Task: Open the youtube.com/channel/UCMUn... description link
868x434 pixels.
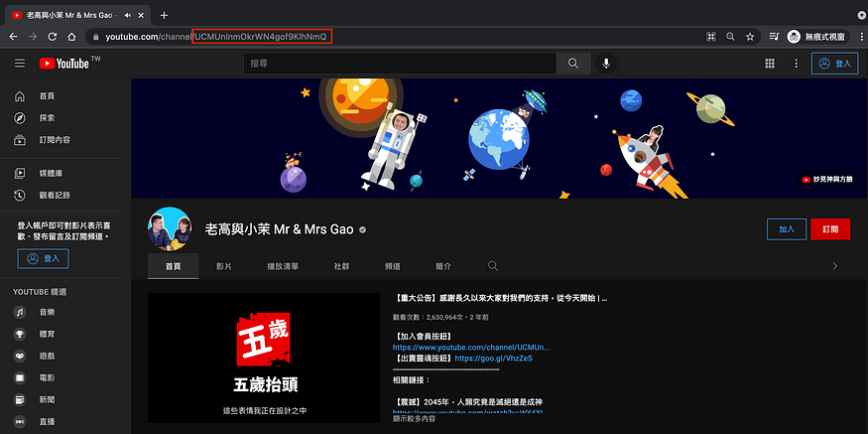Action: [x=471, y=348]
